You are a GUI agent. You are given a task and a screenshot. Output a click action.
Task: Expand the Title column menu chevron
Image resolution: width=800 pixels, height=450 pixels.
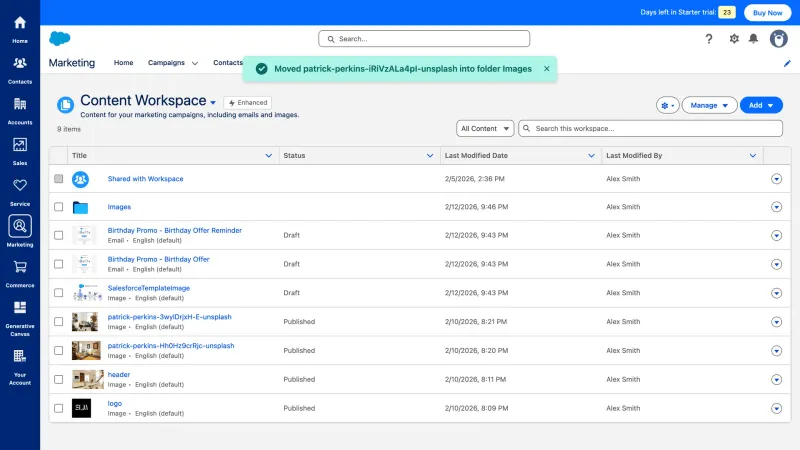(268, 156)
